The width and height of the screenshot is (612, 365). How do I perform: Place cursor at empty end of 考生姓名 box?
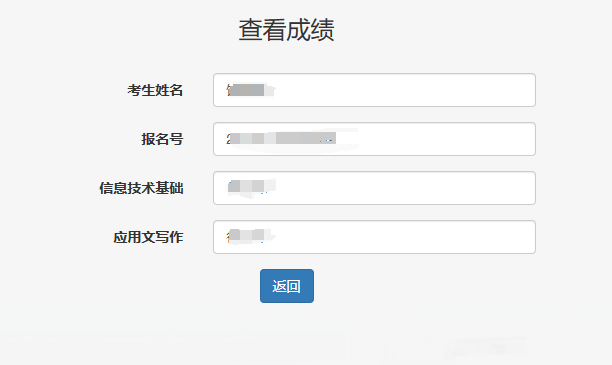click(x=406, y=90)
